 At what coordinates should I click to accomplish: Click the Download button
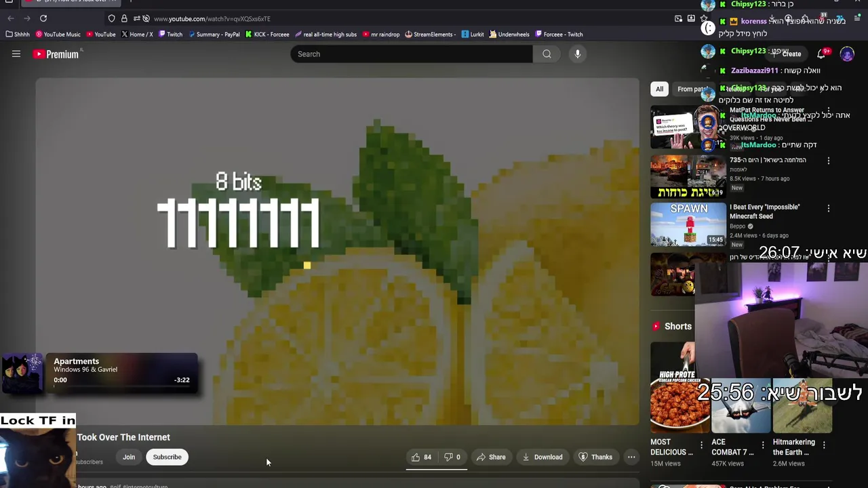point(542,457)
